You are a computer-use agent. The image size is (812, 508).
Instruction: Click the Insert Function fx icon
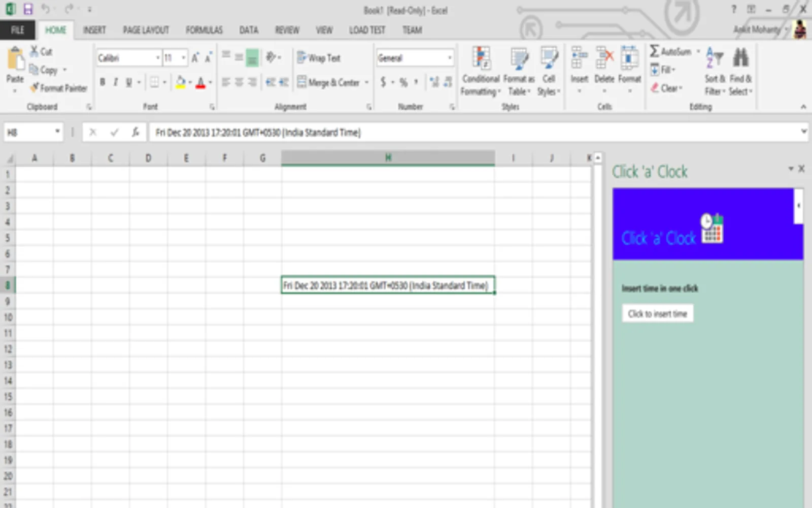tap(136, 132)
